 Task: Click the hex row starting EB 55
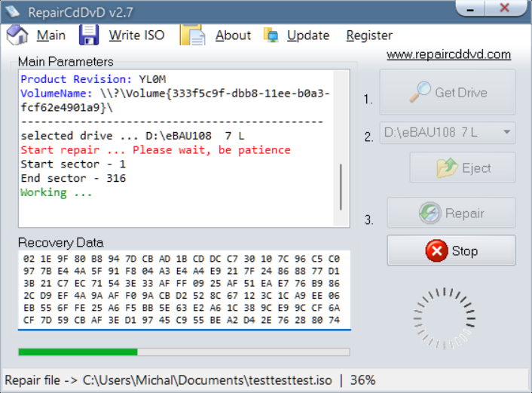182,308
